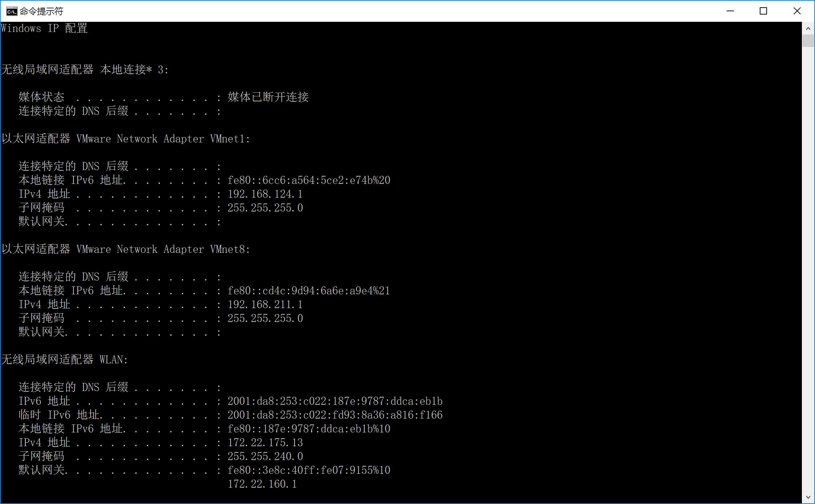Image resolution: width=815 pixels, height=504 pixels.
Task: Click the gateway address 172.22.160.1
Action: click(262, 484)
